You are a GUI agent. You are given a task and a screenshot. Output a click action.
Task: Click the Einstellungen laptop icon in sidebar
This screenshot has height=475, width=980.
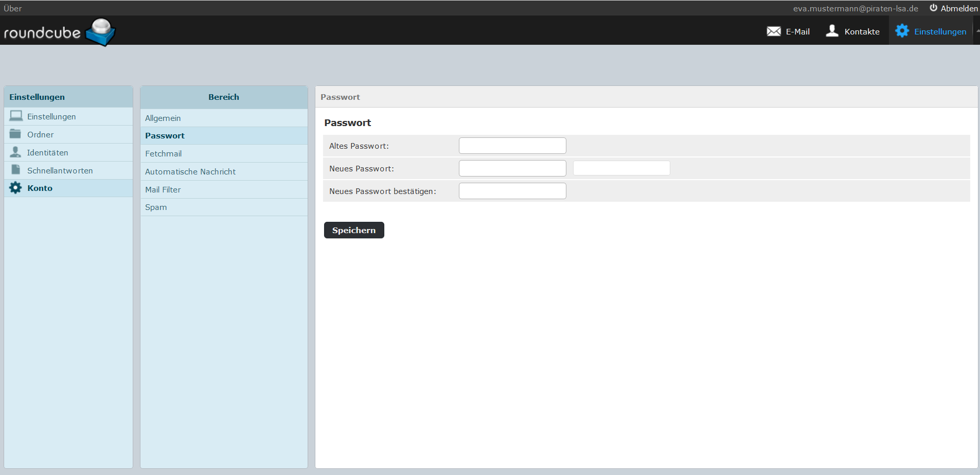click(16, 116)
